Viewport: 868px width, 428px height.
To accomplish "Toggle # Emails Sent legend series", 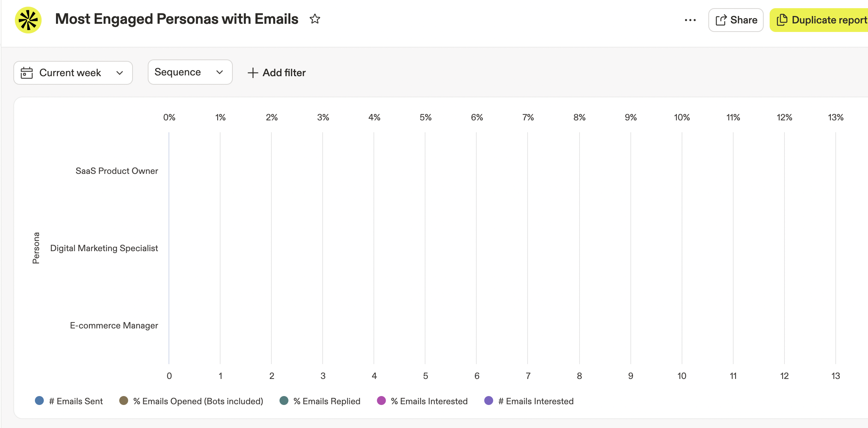I will click(69, 401).
